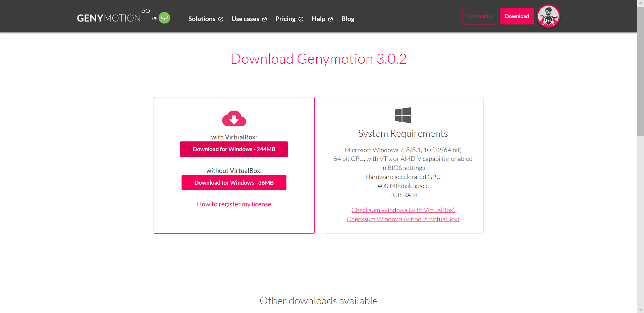The image size is (644, 313).
Task: Click the 'Hardware accelerated GPU' text
Action: click(x=403, y=177)
